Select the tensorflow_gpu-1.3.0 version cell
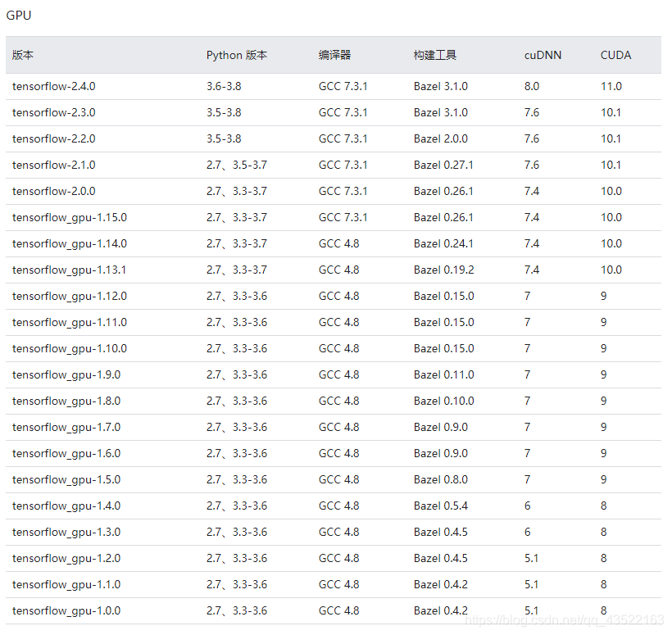Viewport: 672px width, 635px height. coord(66,532)
